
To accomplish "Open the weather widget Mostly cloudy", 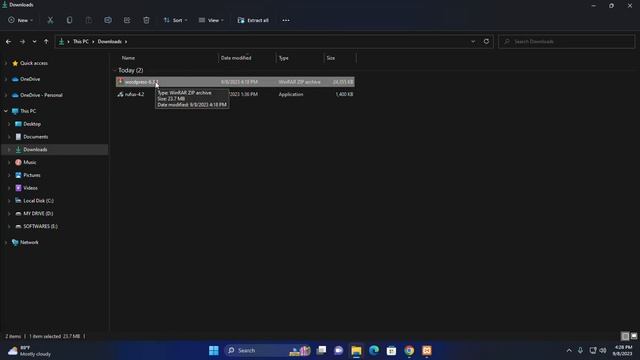I will [29, 351].
